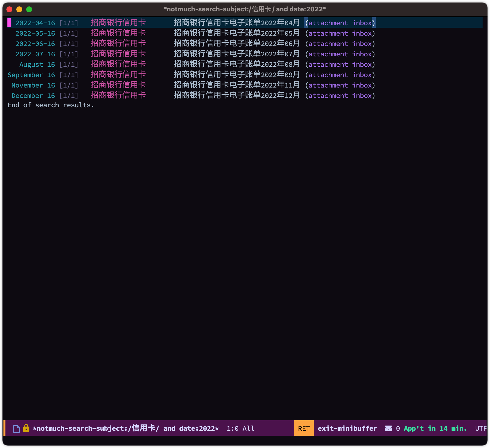Select the subject ending in 2022年06月
Viewport: 490px width, 448px height.
tap(237, 44)
